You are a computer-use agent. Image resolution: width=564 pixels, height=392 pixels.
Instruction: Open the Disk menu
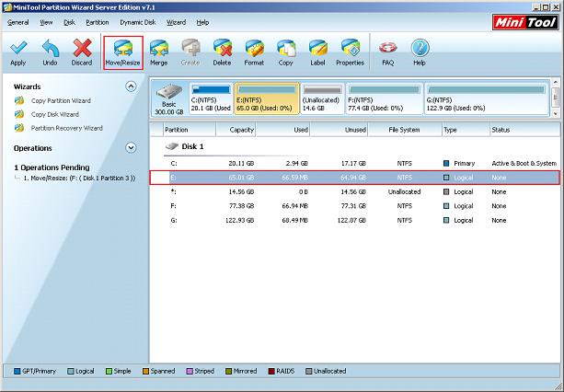(69, 22)
